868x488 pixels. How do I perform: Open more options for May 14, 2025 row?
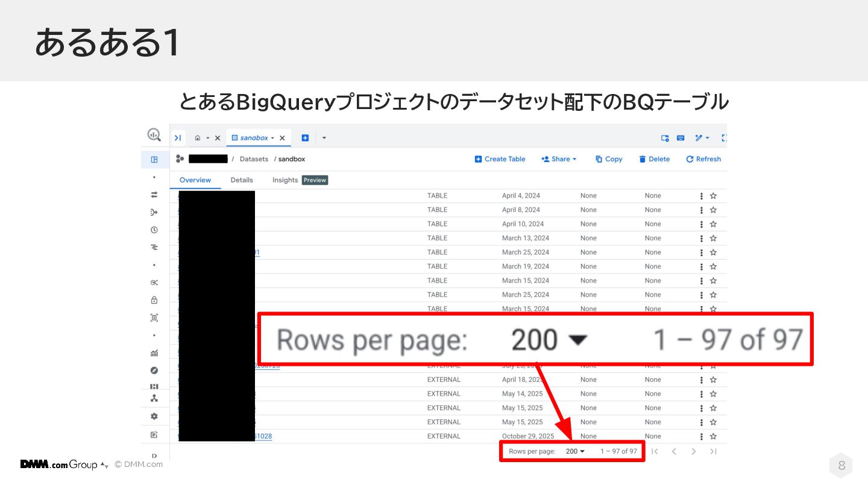702,394
